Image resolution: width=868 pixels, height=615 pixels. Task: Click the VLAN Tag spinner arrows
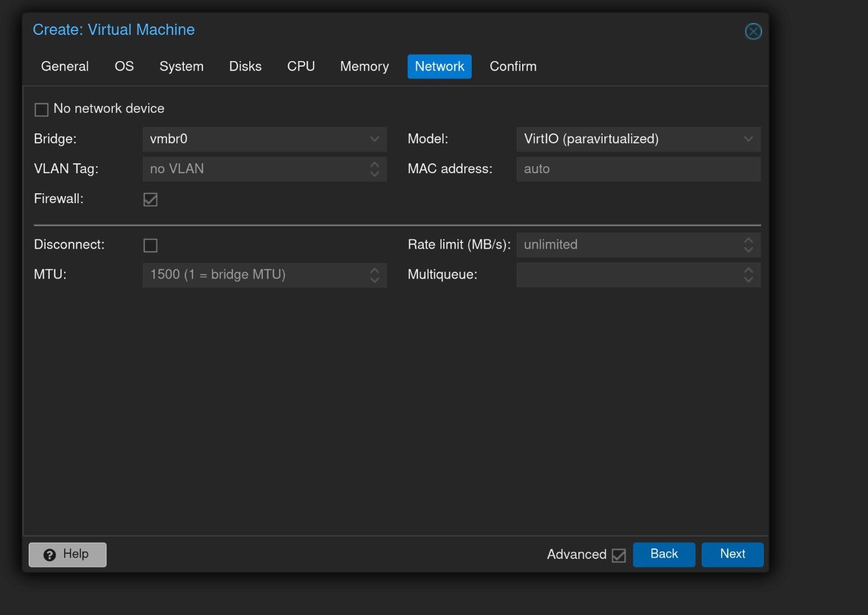click(x=374, y=169)
